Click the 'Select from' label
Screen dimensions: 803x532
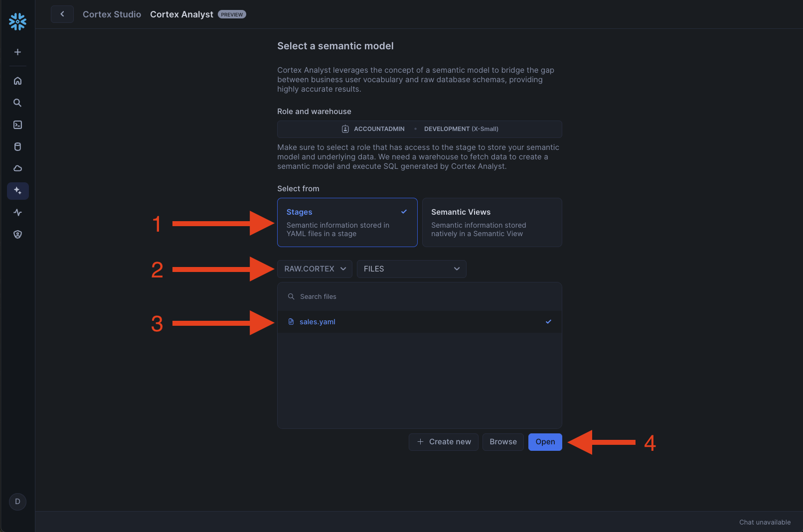(x=298, y=189)
